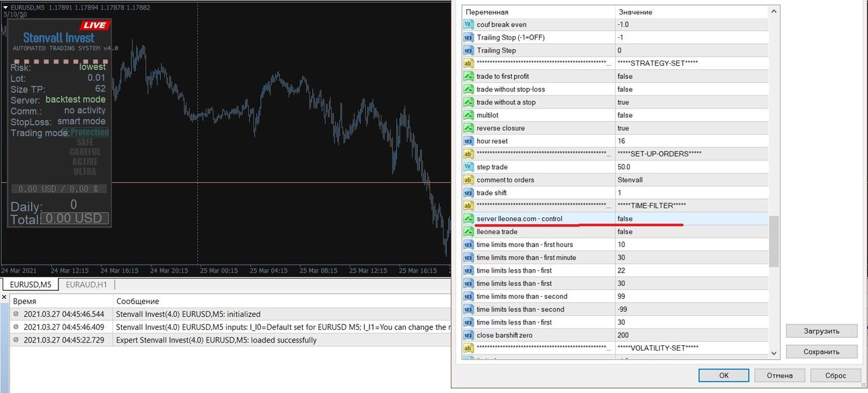Click the 'Сохранить' button
Screen dimensions: 868x393
822,351
